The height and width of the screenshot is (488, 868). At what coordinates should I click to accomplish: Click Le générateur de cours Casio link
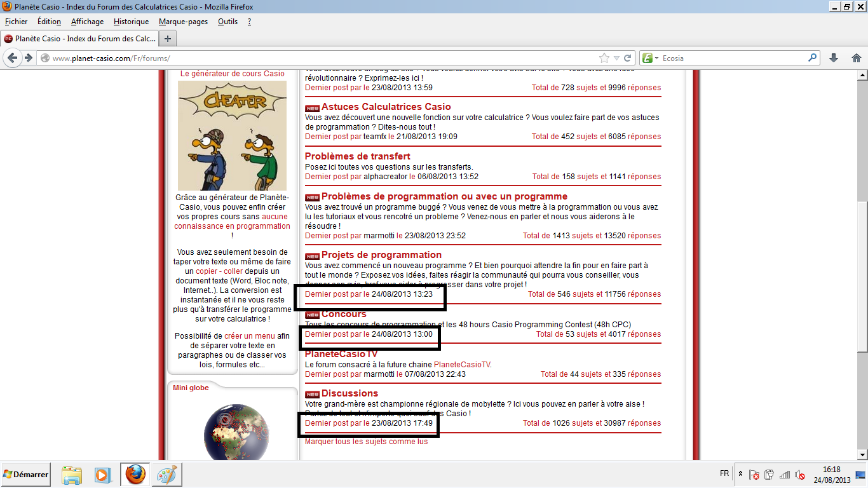233,74
